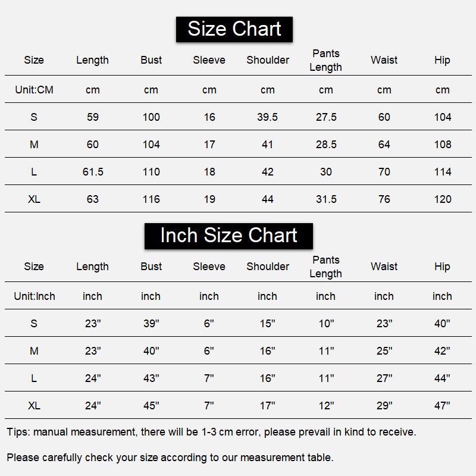
Task: Select the 47" hip value for XL
Action: 442,405
